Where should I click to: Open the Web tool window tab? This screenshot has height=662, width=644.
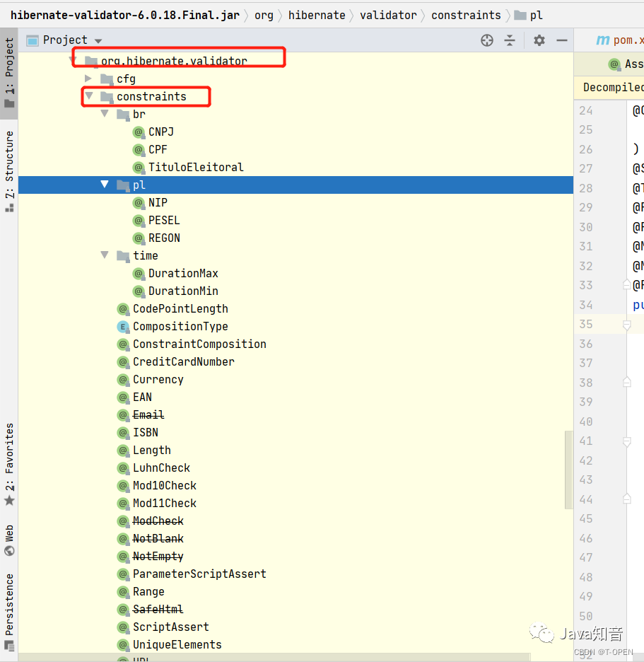(9, 540)
